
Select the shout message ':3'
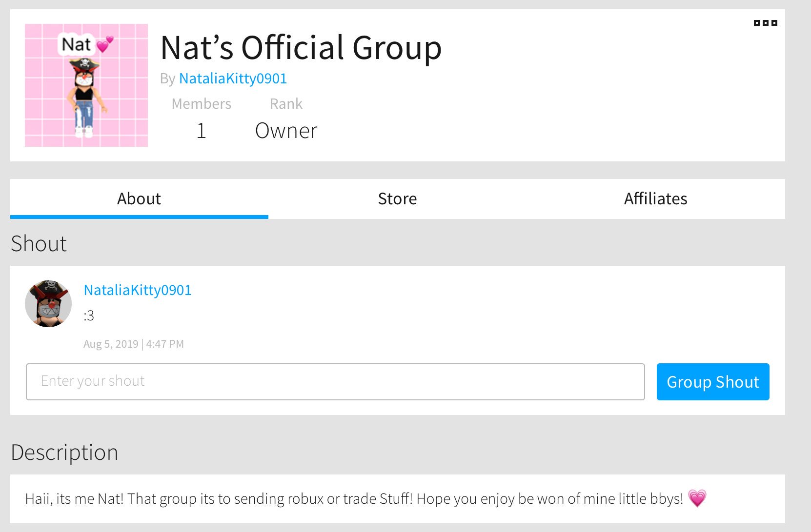coord(89,315)
